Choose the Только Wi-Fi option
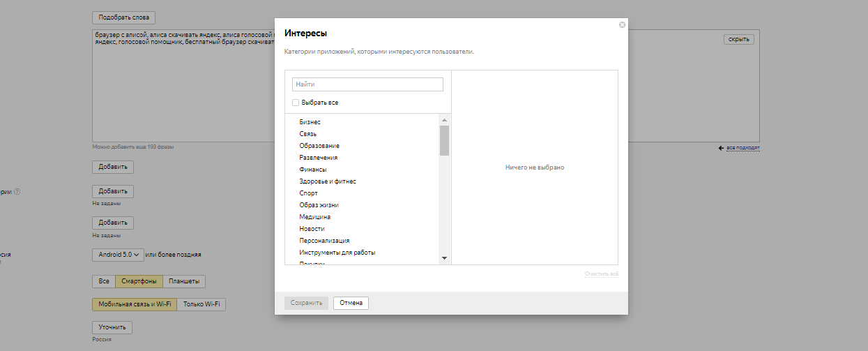Viewport: 868px width, 351px height. (201, 304)
